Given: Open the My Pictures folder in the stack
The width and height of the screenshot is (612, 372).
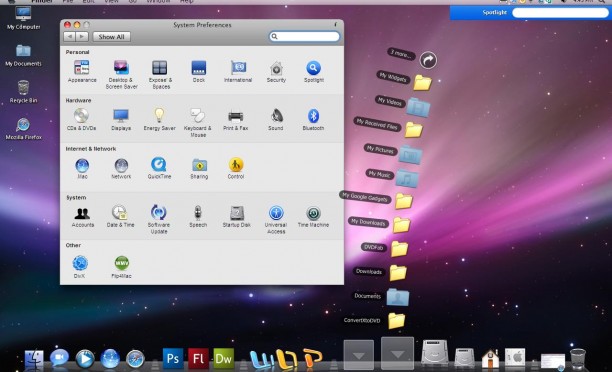Looking at the screenshot, I should tap(410, 154).
